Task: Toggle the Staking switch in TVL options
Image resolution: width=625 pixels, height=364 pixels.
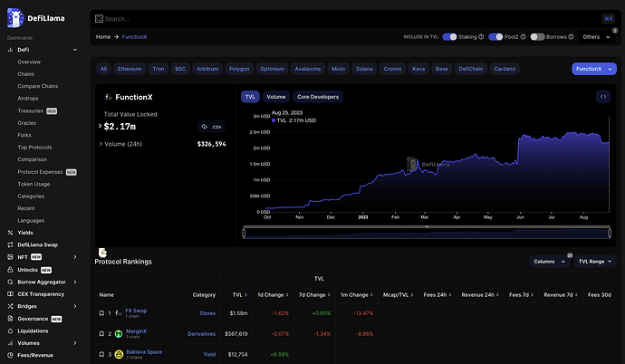Action: [449, 37]
